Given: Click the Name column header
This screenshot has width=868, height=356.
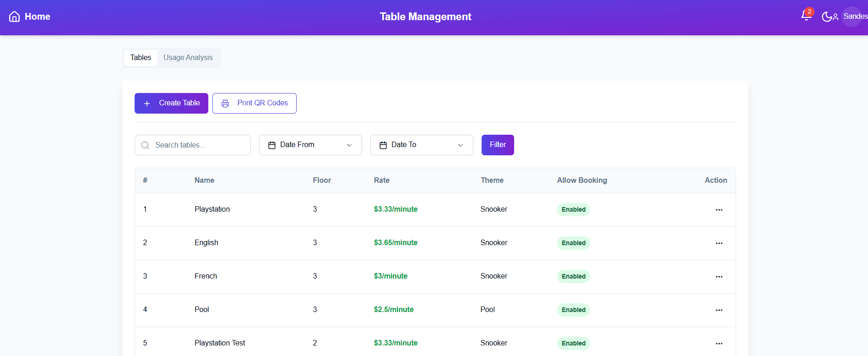Looking at the screenshot, I should click(204, 181).
